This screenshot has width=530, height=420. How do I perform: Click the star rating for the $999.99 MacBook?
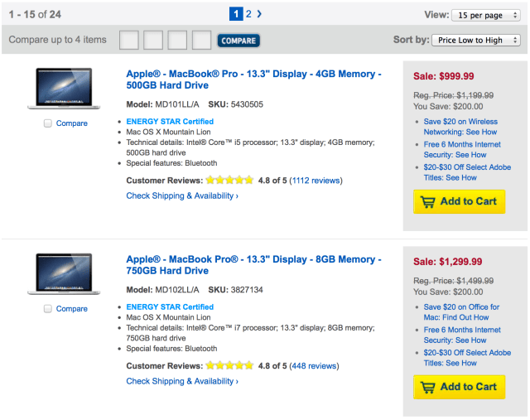click(229, 180)
